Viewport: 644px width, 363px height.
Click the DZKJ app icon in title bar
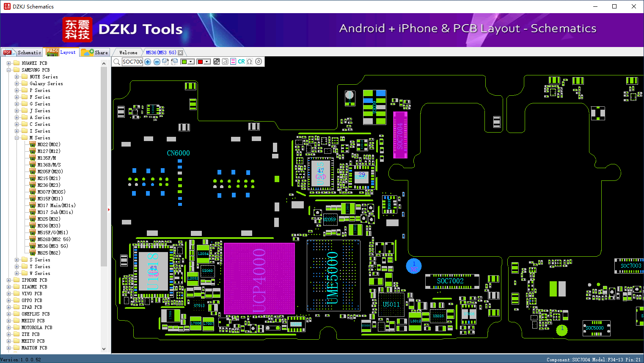(x=7, y=6)
